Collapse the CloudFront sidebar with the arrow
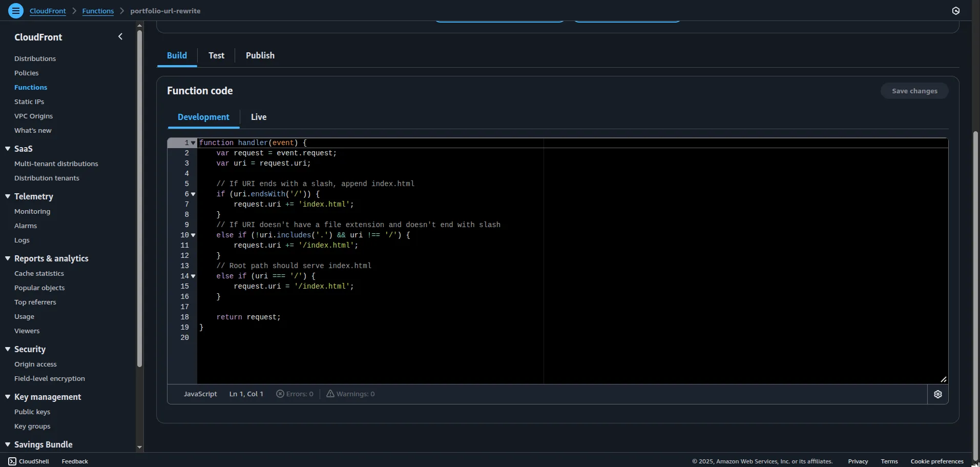Viewport: 980px width, 467px height. pyautogui.click(x=120, y=36)
